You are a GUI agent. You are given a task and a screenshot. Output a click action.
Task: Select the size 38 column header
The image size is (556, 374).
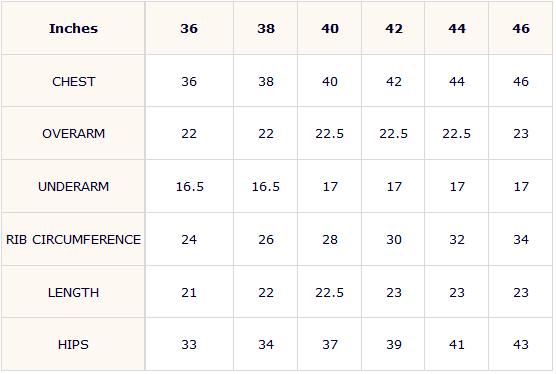(x=266, y=28)
